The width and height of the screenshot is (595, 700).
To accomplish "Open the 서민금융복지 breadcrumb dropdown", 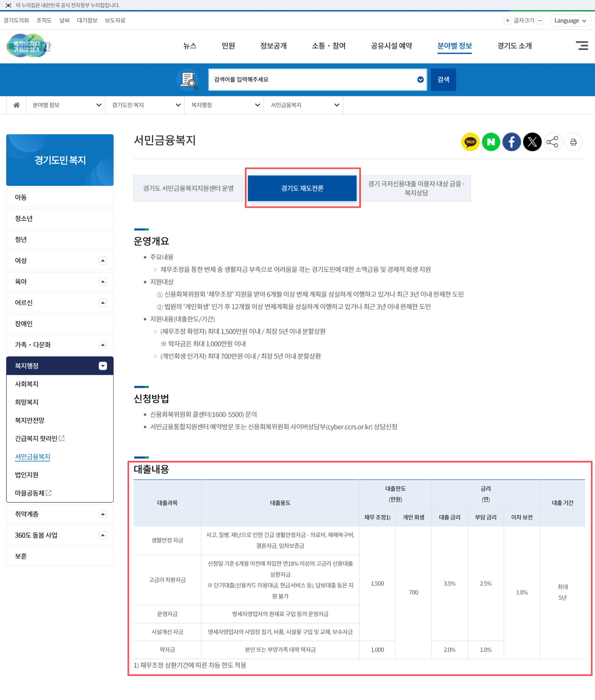I will click(303, 105).
